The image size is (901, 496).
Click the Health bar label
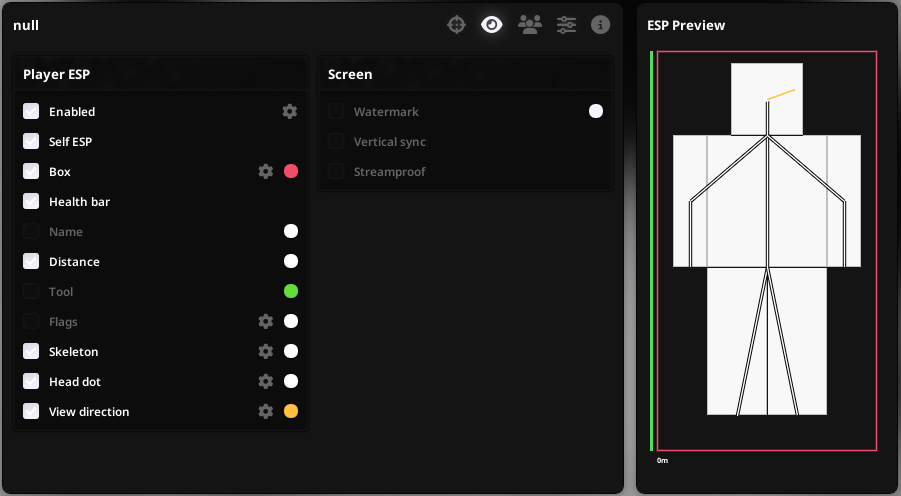click(x=79, y=202)
